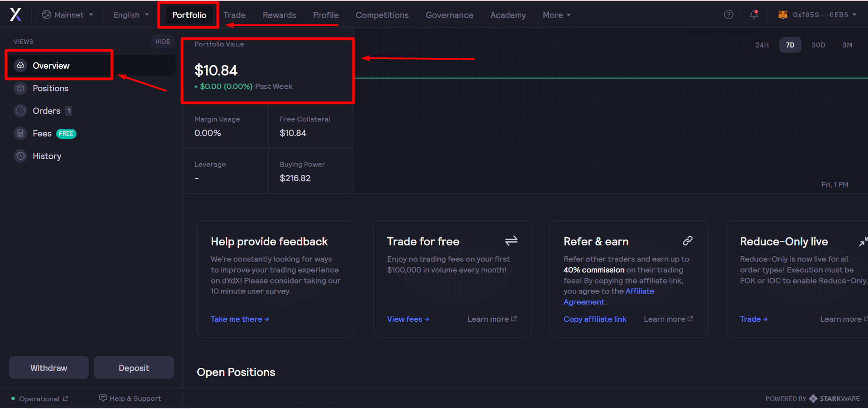Open the Operational status link
This screenshot has width=868, height=409.
tap(39, 399)
